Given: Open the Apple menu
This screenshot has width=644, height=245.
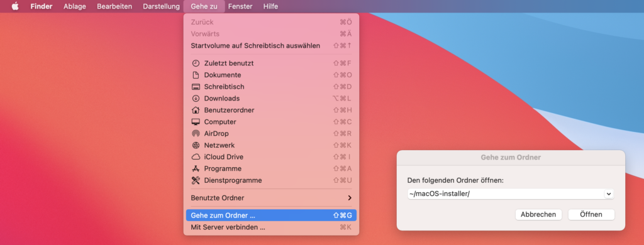Looking at the screenshot, I should (x=15, y=6).
